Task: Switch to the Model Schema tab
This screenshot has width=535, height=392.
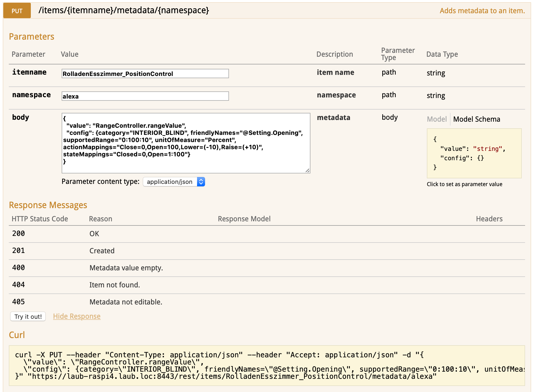Action: 476,119
